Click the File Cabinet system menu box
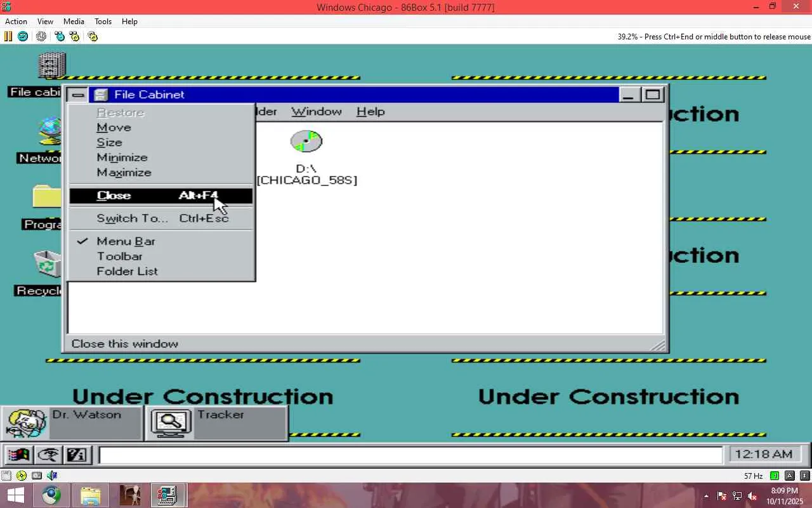Image resolution: width=812 pixels, height=508 pixels. click(78, 95)
